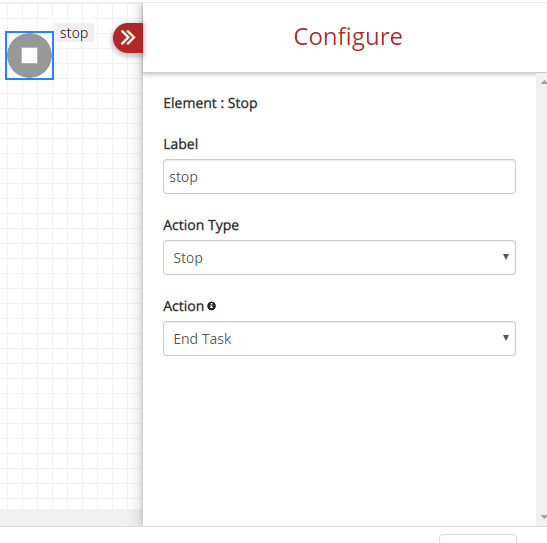The image size is (547, 543).
Task: Open the Action Type dropdown showing Stop
Action: pyautogui.click(x=339, y=257)
